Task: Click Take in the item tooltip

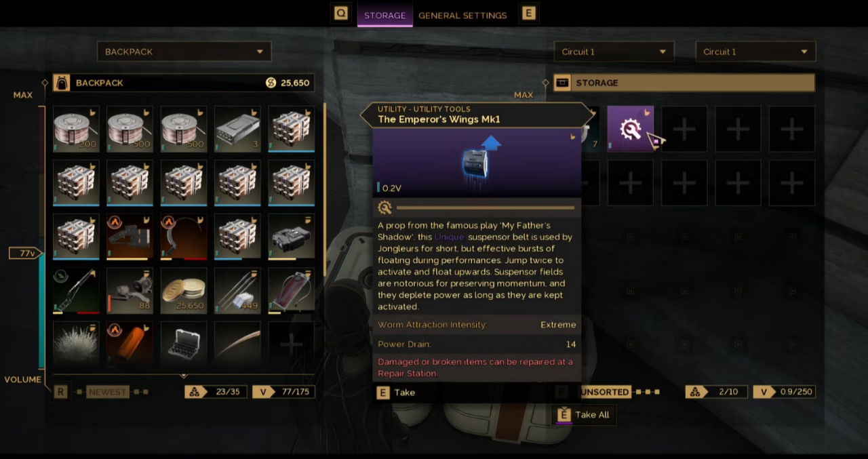Action: pyautogui.click(x=396, y=393)
